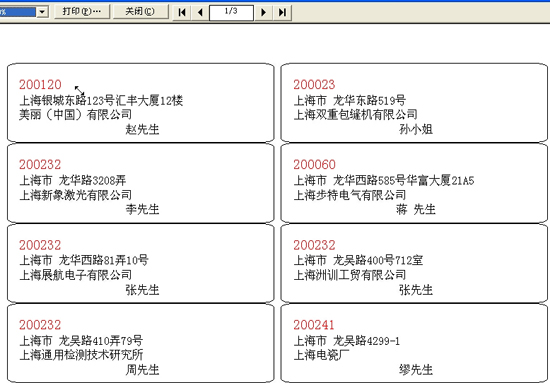Click label for 上海步特电气有限公司
The width and height of the screenshot is (550, 383).
pos(414,183)
